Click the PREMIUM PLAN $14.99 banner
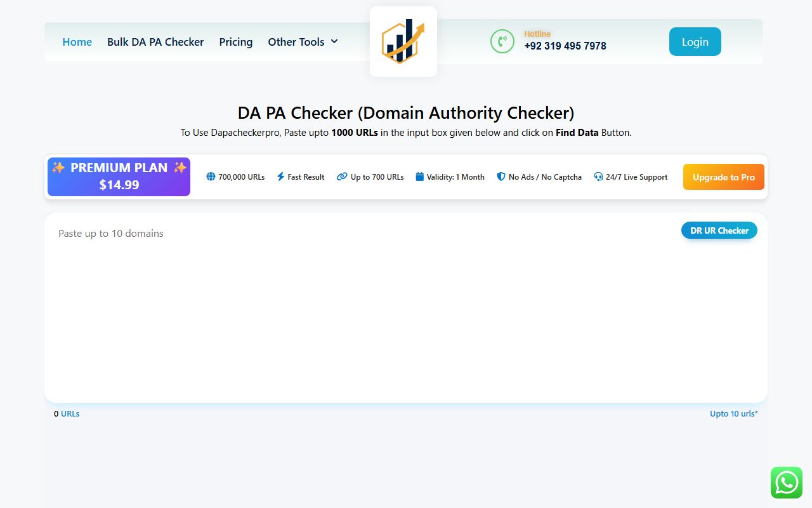812x508 pixels. [119, 177]
